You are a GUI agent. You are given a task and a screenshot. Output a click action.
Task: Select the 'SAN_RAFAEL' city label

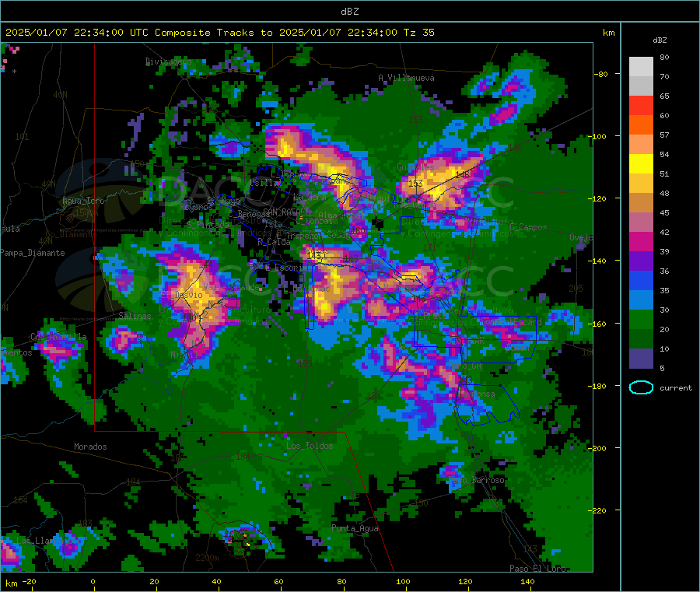click(x=286, y=212)
